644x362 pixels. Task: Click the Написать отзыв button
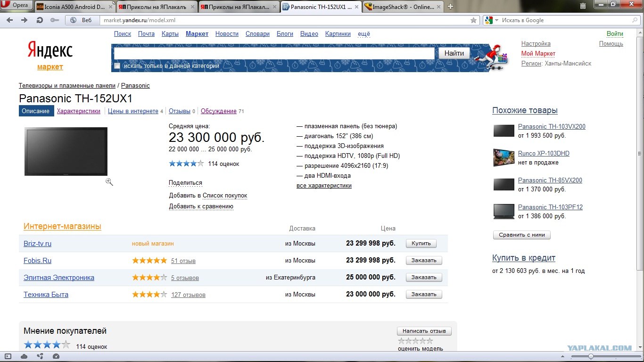[x=424, y=331]
